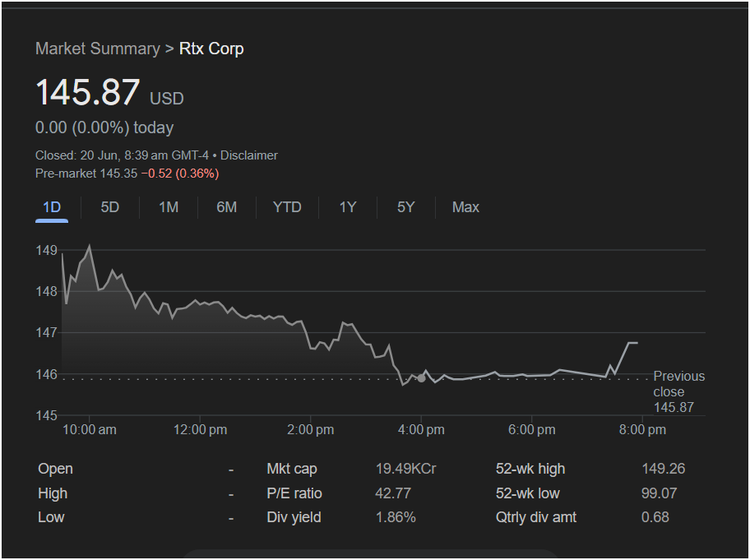Open the Disclaimer link
The image size is (750, 560).
pyautogui.click(x=248, y=155)
